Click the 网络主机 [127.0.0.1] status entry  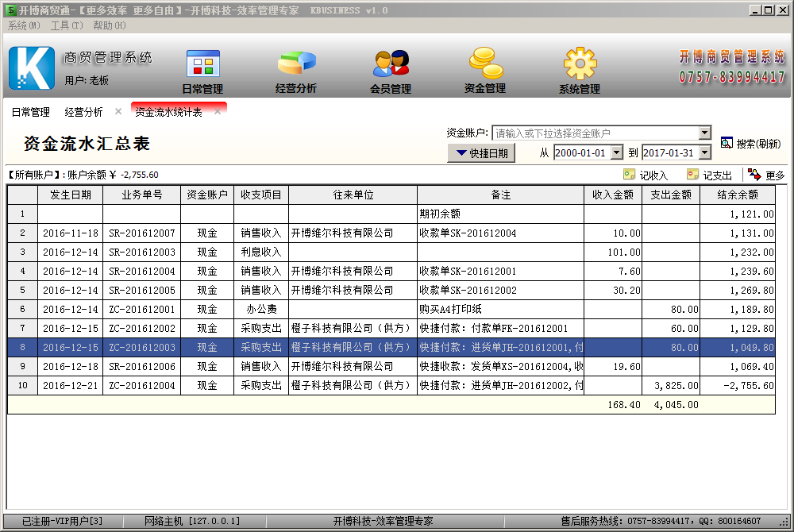pos(192,521)
